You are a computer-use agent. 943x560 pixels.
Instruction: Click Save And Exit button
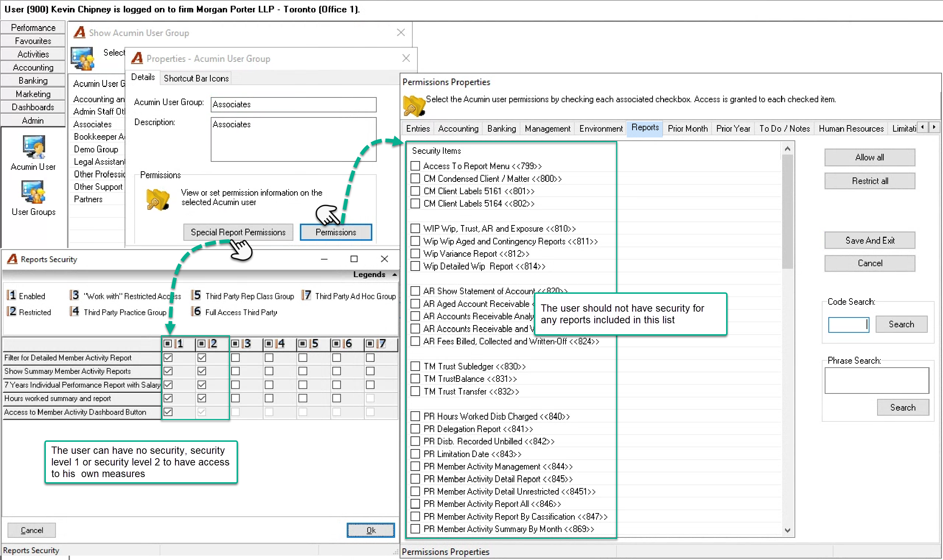pyautogui.click(x=869, y=240)
